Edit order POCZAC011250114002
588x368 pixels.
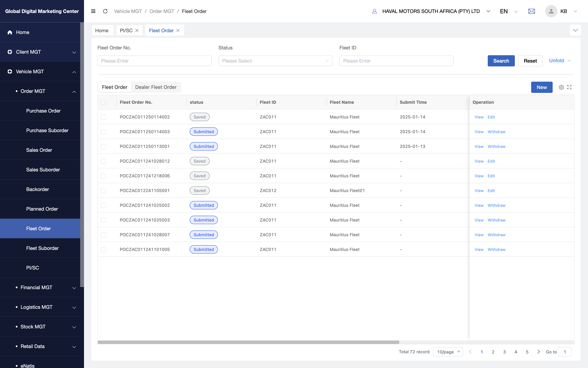tap(491, 117)
